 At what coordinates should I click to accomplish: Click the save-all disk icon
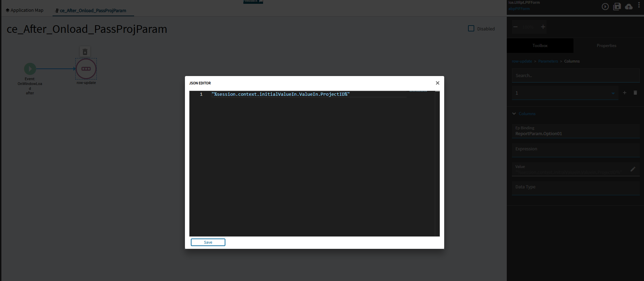coord(617,7)
